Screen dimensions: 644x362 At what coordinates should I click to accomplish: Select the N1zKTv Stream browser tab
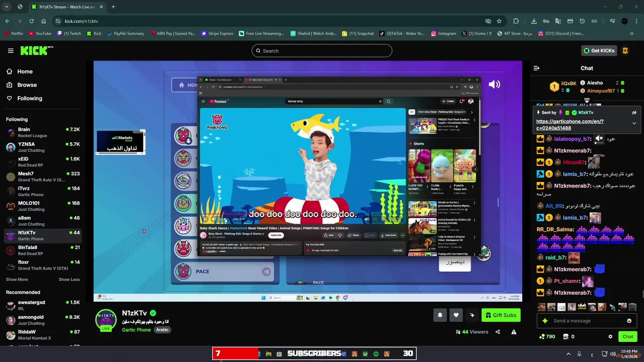pyautogui.click(x=67, y=7)
